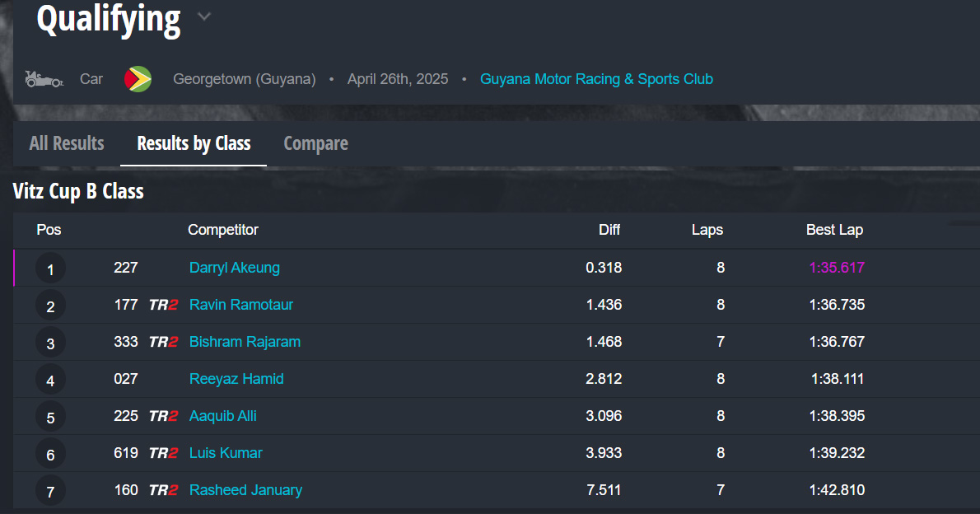The image size is (980, 514).
Task: Click position 1 circle badge
Action: (x=50, y=269)
